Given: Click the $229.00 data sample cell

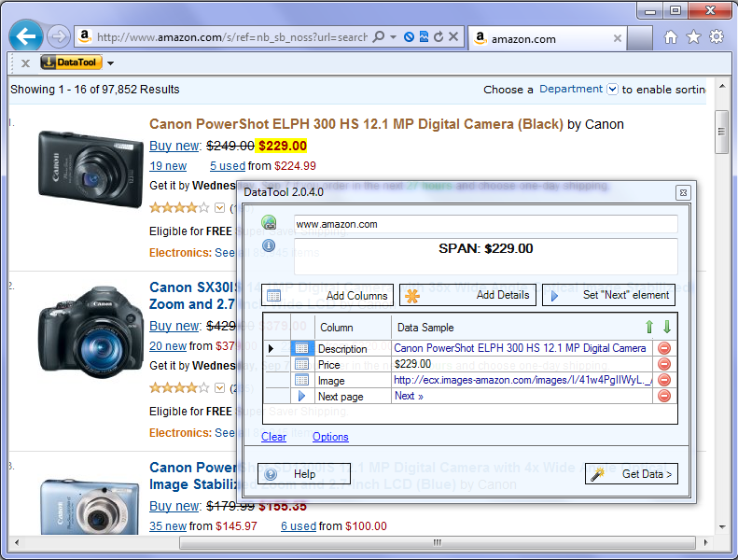Looking at the screenshot, I should click(x=522, y=364).
